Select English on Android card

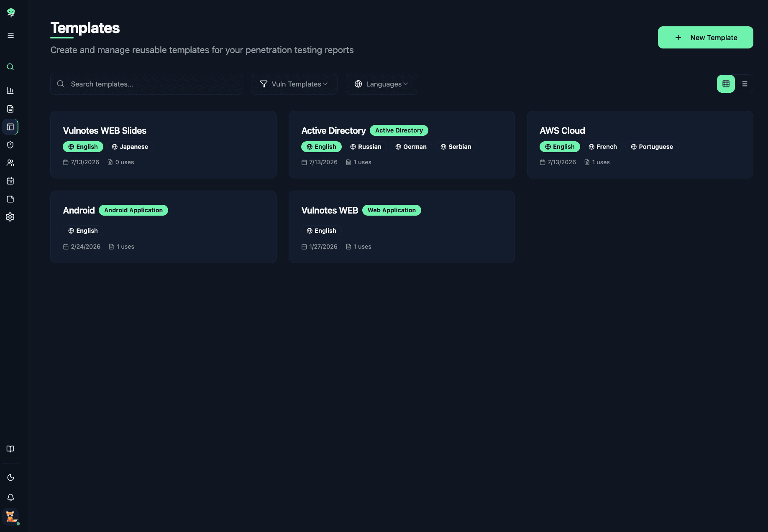[83, 231]
